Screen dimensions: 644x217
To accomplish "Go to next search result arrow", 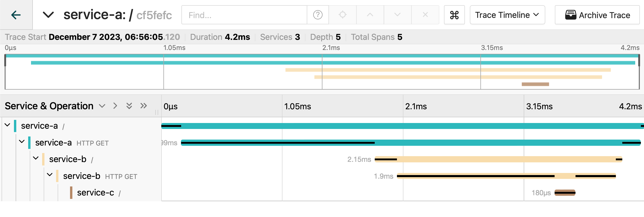I will [x=397, y=15].
